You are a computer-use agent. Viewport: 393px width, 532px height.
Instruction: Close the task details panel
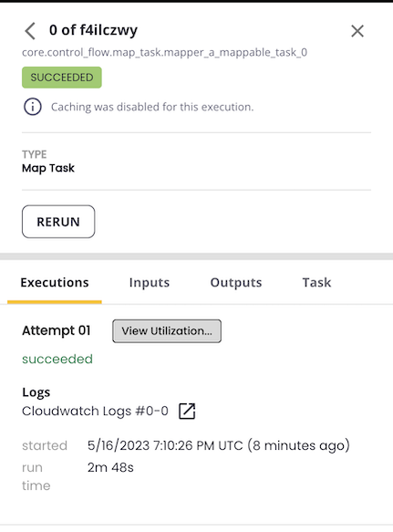357,31
